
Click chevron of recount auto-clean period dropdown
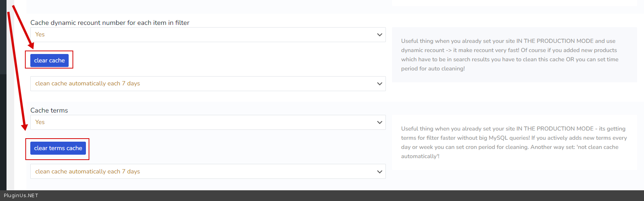coord(379,84)
